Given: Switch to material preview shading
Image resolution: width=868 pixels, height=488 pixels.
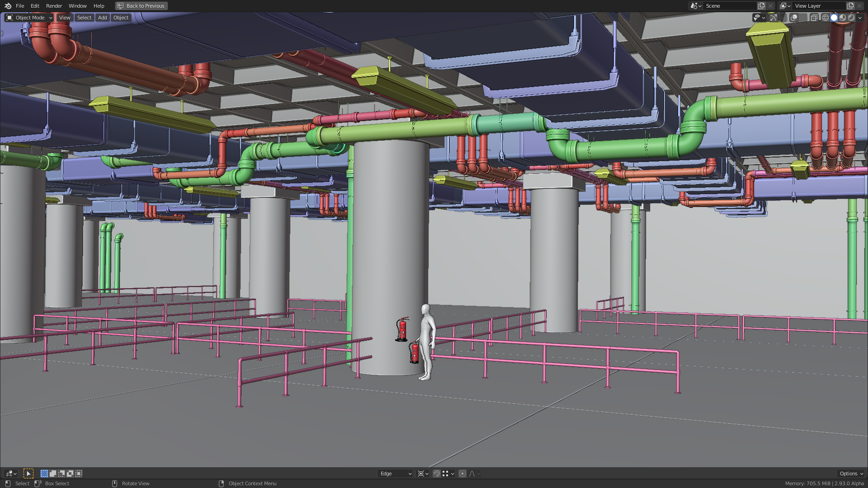Looking at the screenshot, I should (x=843, y=18).
